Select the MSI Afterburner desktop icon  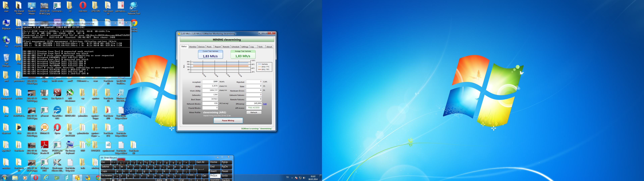(x=70, y=95)
